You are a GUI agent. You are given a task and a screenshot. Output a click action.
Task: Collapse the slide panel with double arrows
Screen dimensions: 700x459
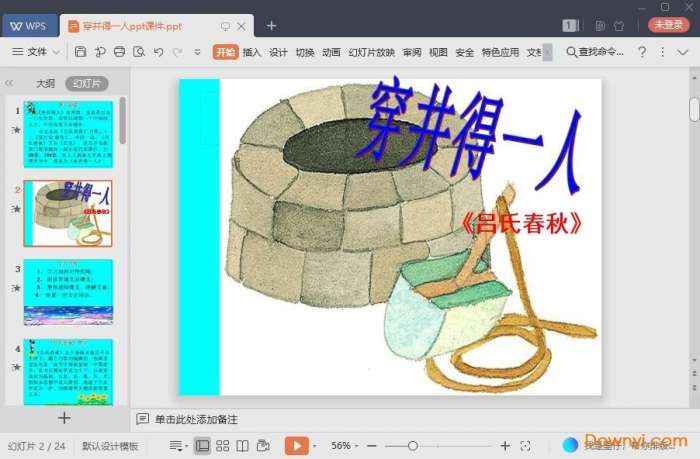(9, 83)
